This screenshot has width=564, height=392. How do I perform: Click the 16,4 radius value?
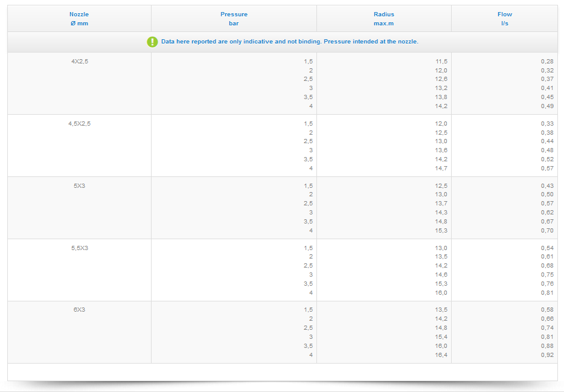tap(441, 355)
